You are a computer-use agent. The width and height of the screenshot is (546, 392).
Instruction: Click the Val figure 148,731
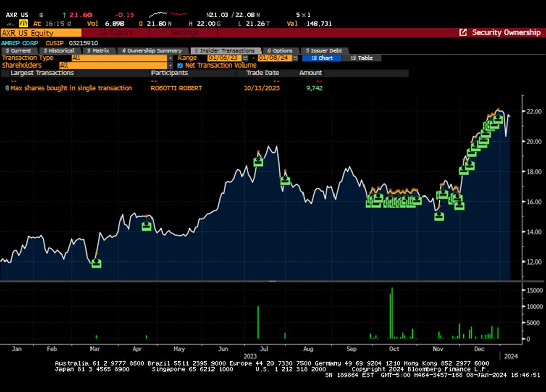point(319,24)
